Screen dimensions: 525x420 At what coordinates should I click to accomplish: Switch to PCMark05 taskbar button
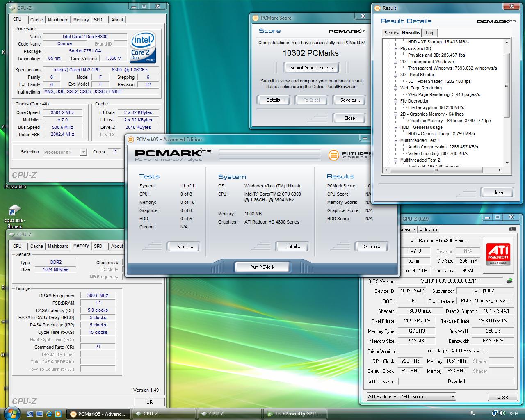coord(98,414)
